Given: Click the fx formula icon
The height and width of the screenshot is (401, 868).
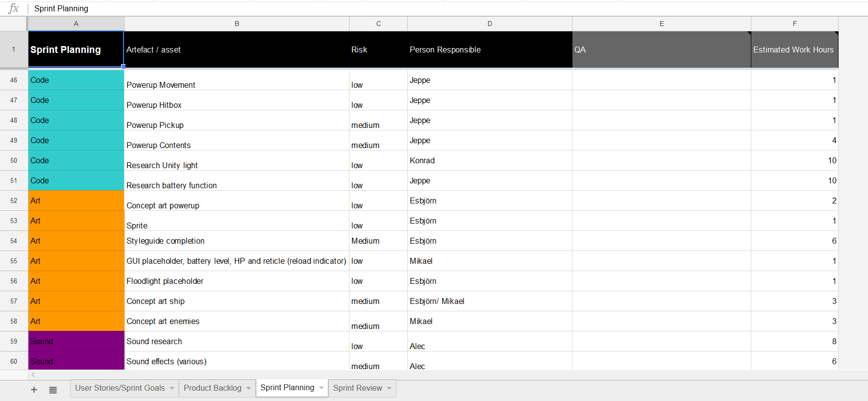Looking at the screenshot, I should tap(14, 8).
